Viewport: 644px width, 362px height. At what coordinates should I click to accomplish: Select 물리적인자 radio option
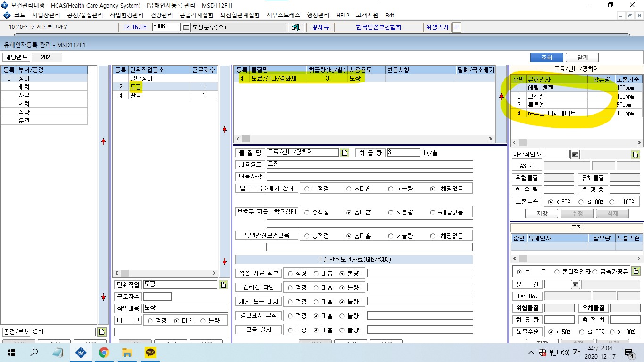pos(557,271)
